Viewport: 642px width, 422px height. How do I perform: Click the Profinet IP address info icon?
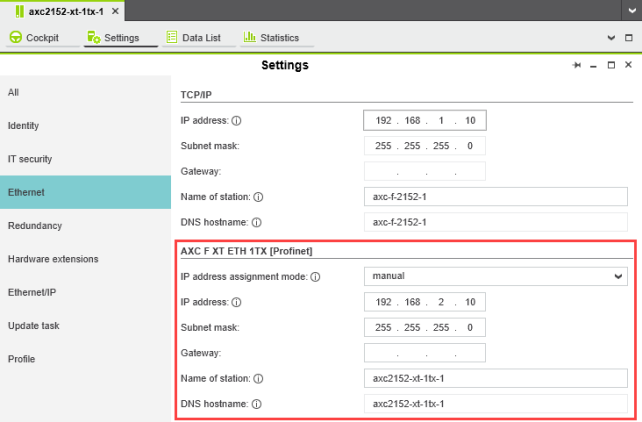click(x=236, y=302)
